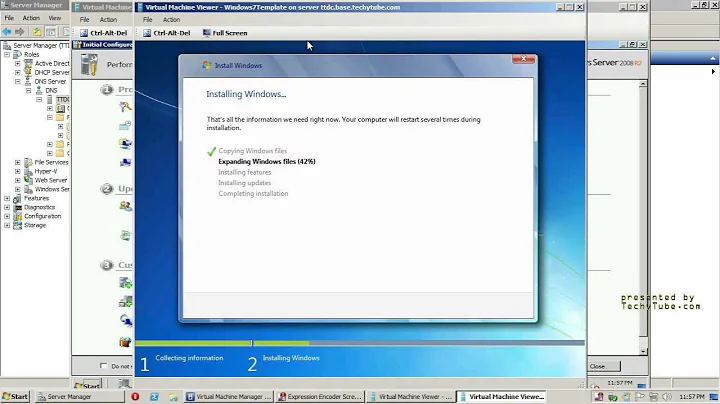720x404 pixels.
Task: Tick the 'Do not' checkbox in Initial Configuration
Action: (103, 365)
